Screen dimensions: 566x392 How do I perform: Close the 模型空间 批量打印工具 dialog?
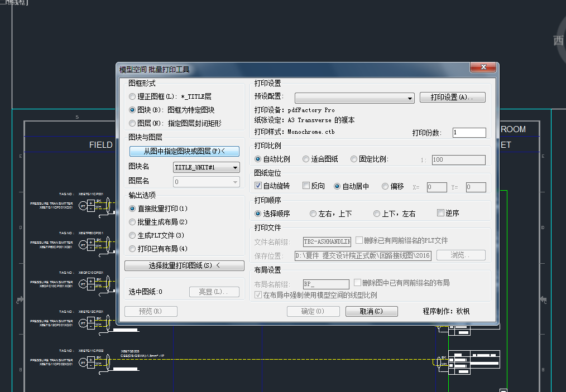tap(484, 67)
